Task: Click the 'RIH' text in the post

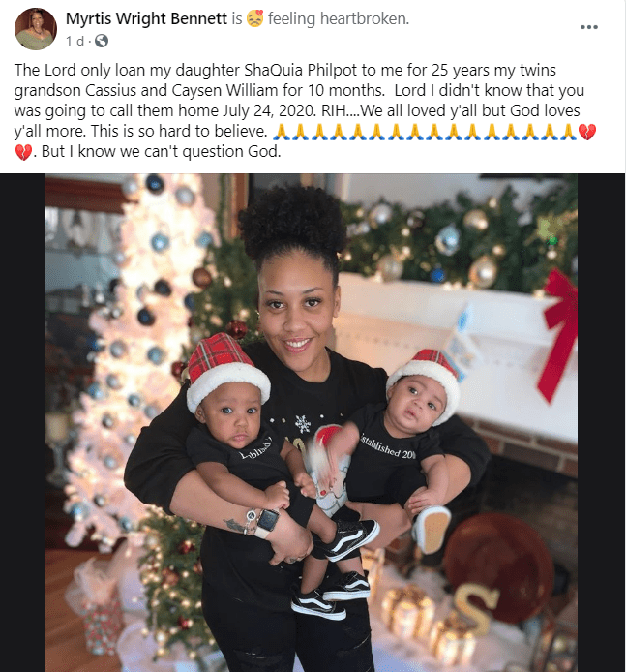Action: click(333, 110)
